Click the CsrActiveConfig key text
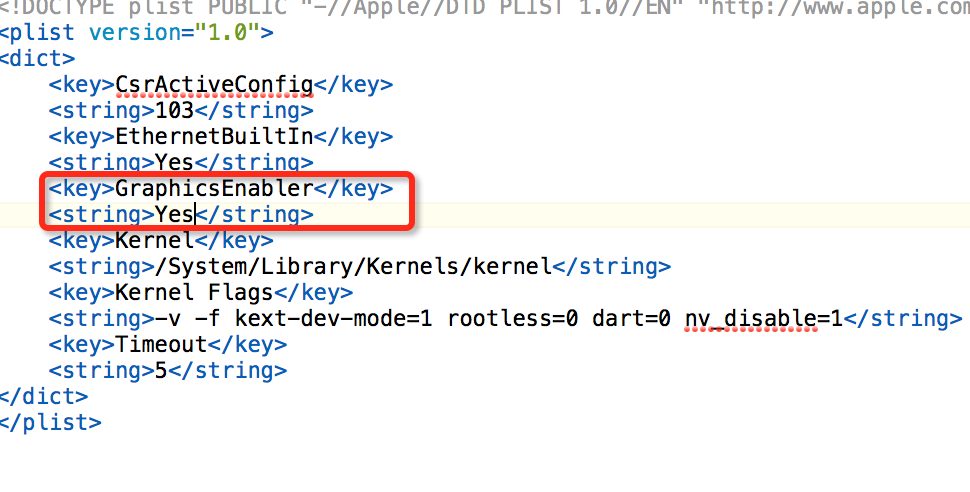 click(214, 85)
